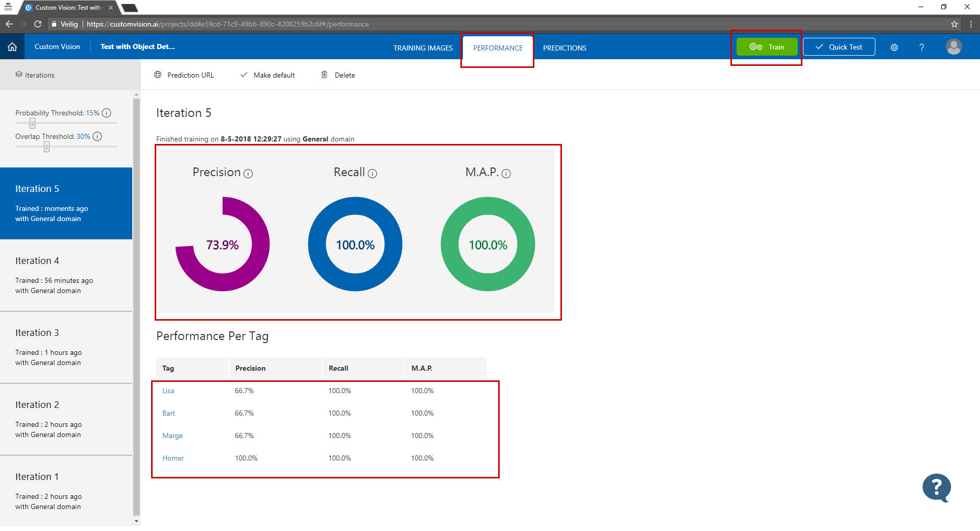Select Iteration 5 in the sidebar

(66, 203)
